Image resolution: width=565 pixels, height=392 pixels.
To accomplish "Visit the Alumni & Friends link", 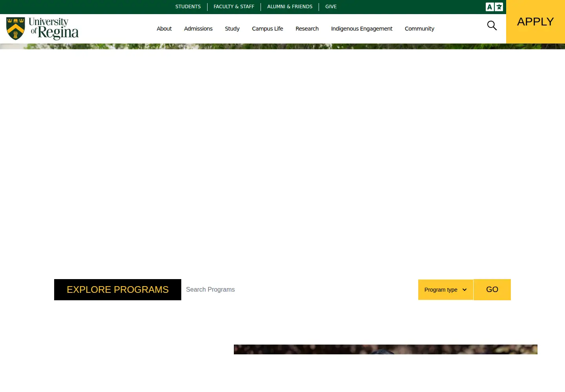I will coord(290,7).
